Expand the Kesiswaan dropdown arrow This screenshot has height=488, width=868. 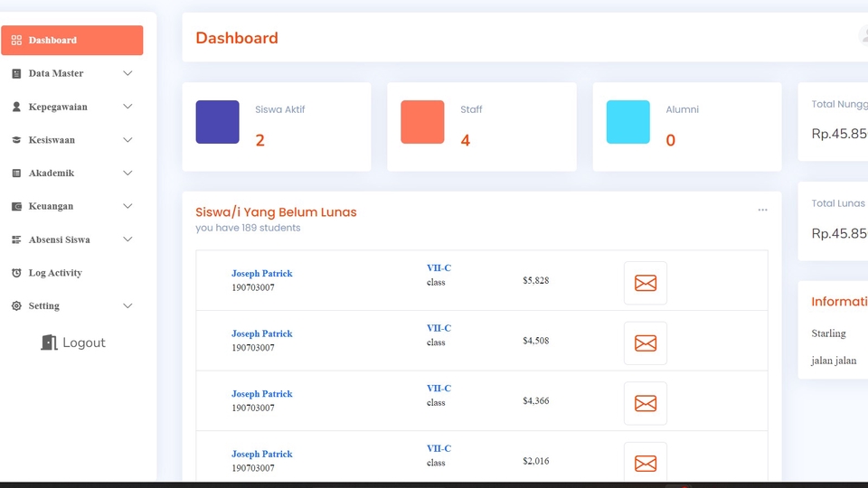(x=127, y=140)
